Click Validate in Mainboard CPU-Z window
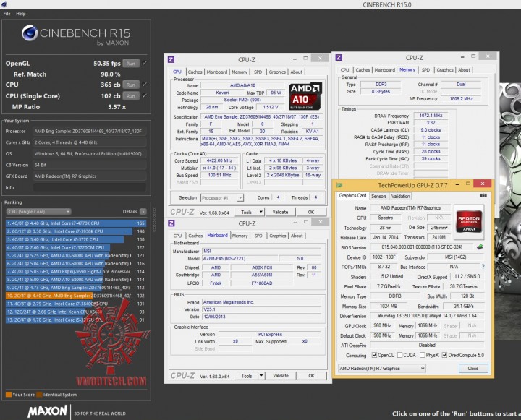This screenshot has height=420, width=521. 281,375
